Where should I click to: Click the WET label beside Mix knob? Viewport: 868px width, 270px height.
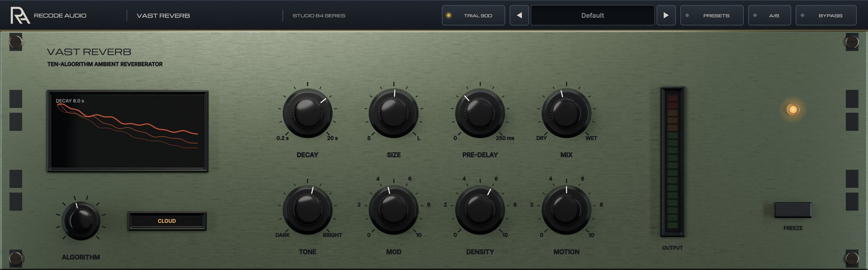[x=591, y=138]
